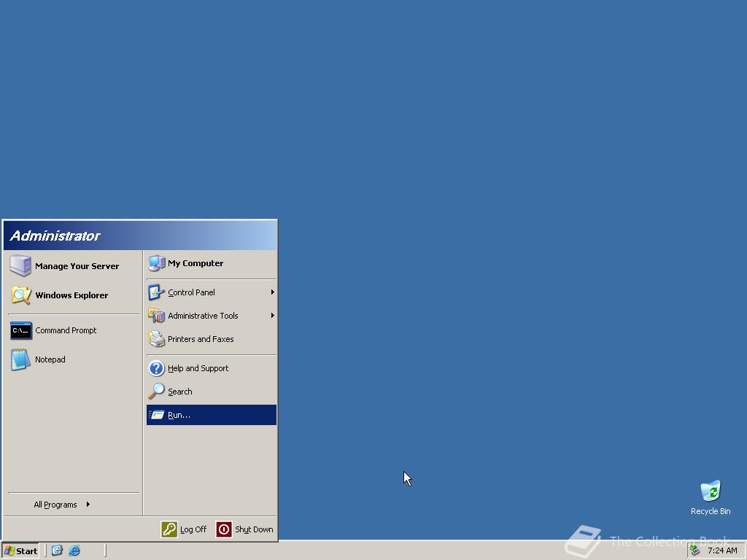The width and height of the screenshot is (747, 560).
Task: Click the Command Prompt label
Action: 66,330
